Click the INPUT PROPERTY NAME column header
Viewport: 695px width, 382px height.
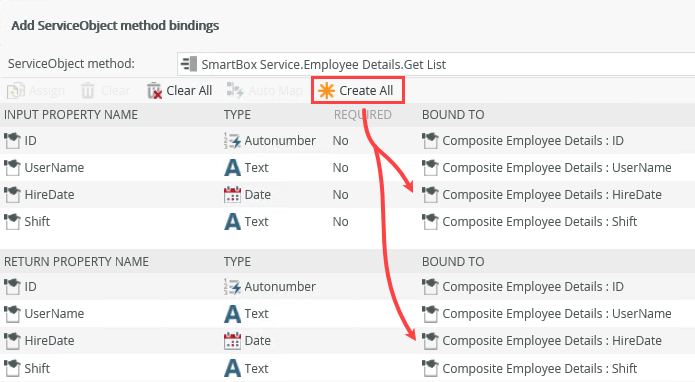pyautogui.click(x=71, y=115)
